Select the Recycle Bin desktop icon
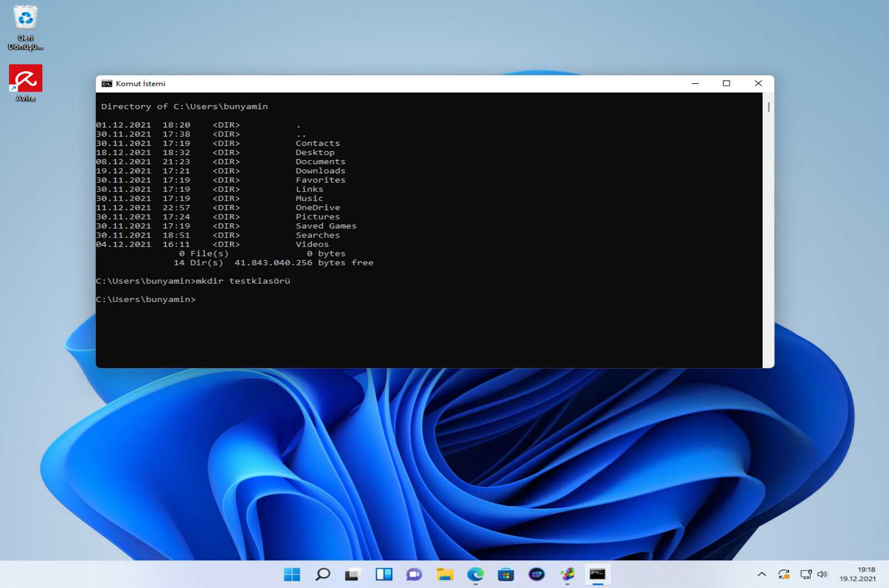This screenshot has height=588, width=889. [26, 27]
